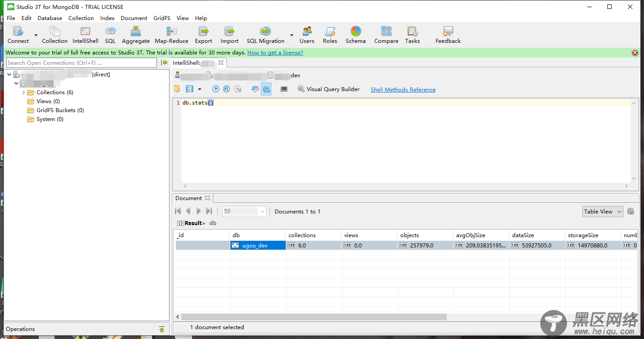Open the File menu
The image size is (644, 339).
[x=11, y=18]
